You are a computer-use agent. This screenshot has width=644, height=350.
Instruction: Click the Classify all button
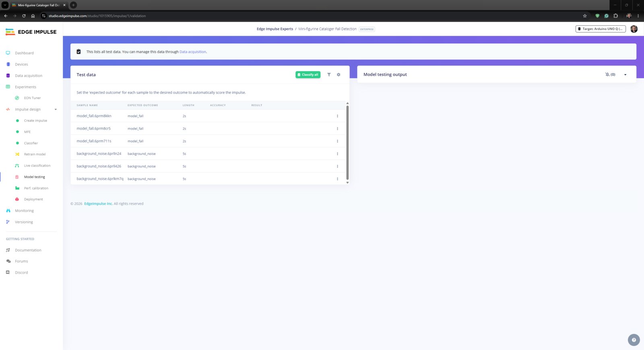308,75
